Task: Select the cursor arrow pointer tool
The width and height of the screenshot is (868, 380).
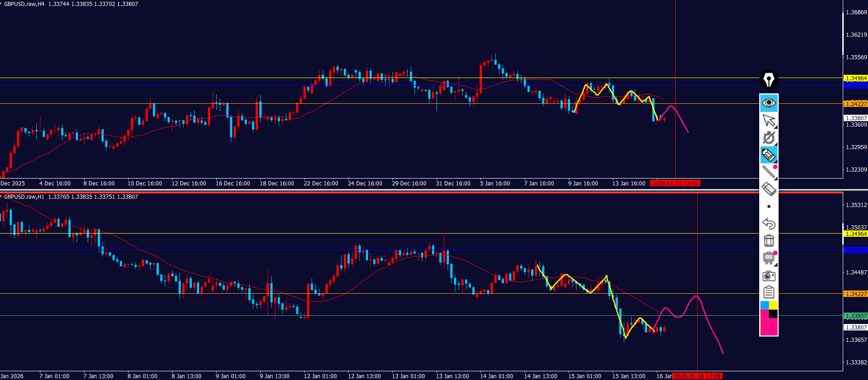Action: click(769, 121)
